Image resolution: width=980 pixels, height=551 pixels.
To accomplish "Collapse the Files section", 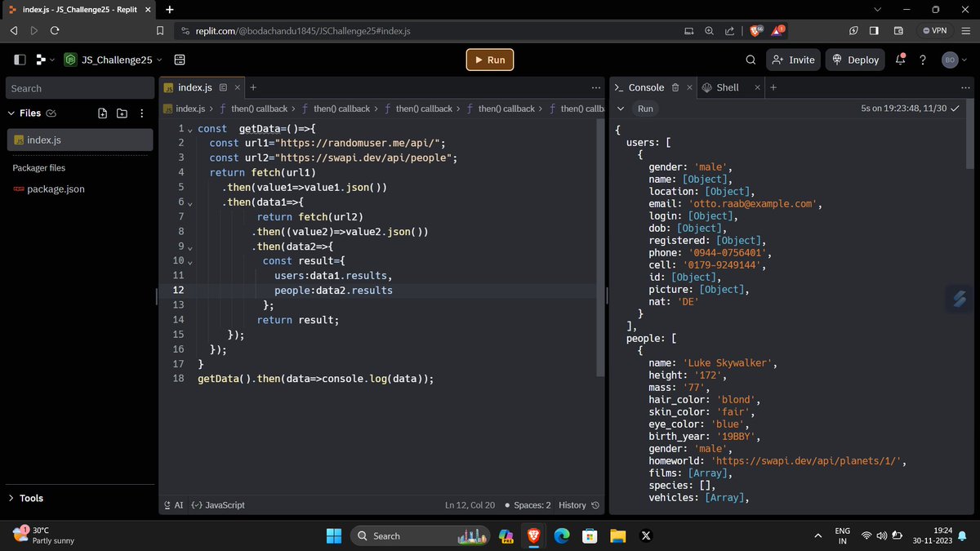I will pos(12,113).
